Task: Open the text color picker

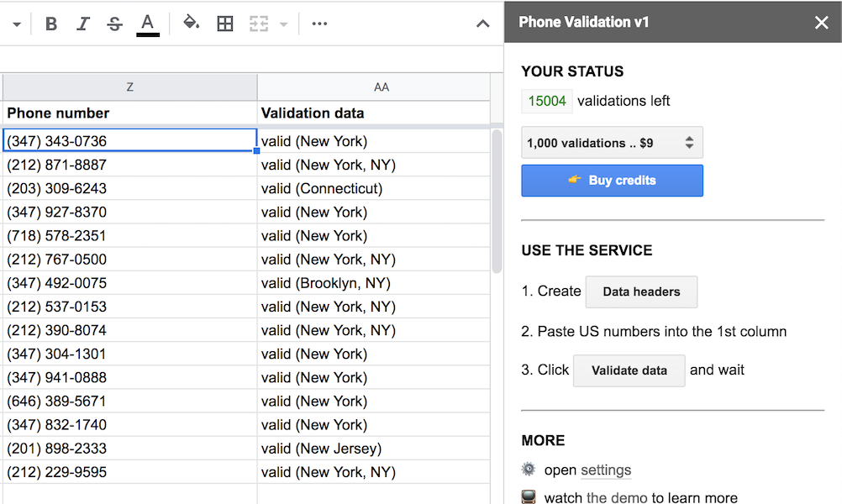Action: 147,23
